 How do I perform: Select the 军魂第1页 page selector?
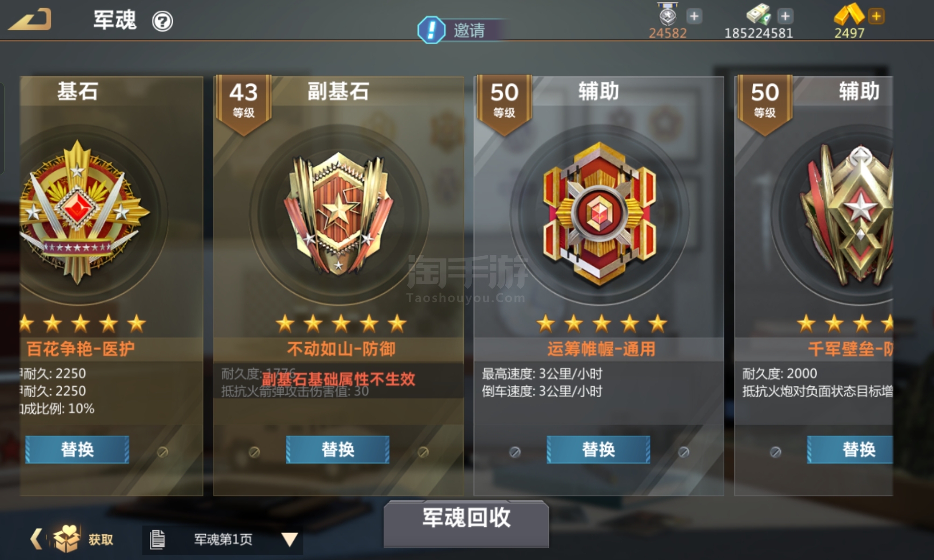(x=223, y=540)
